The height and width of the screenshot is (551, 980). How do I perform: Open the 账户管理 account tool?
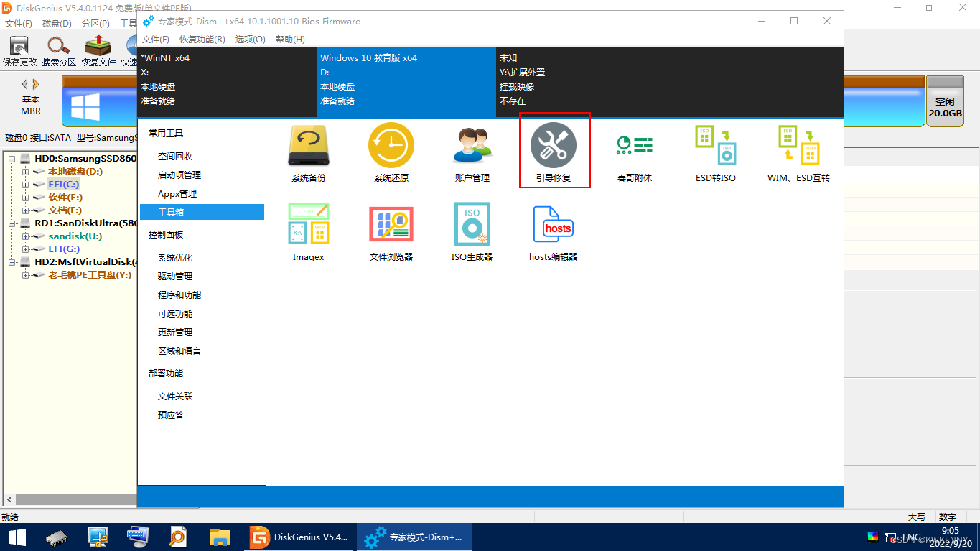pos(472,153)
